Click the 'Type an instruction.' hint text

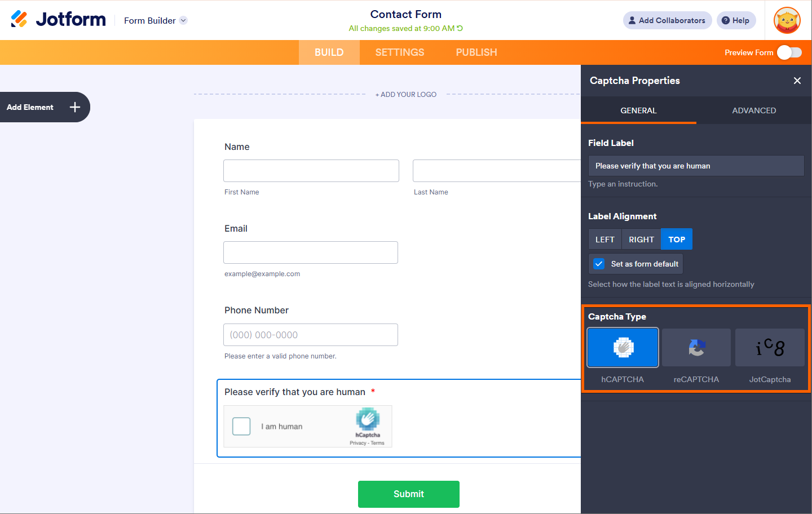point(623,184)
